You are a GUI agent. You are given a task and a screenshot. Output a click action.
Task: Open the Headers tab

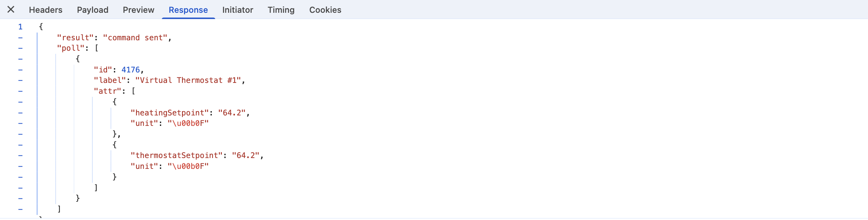point(46,10)
